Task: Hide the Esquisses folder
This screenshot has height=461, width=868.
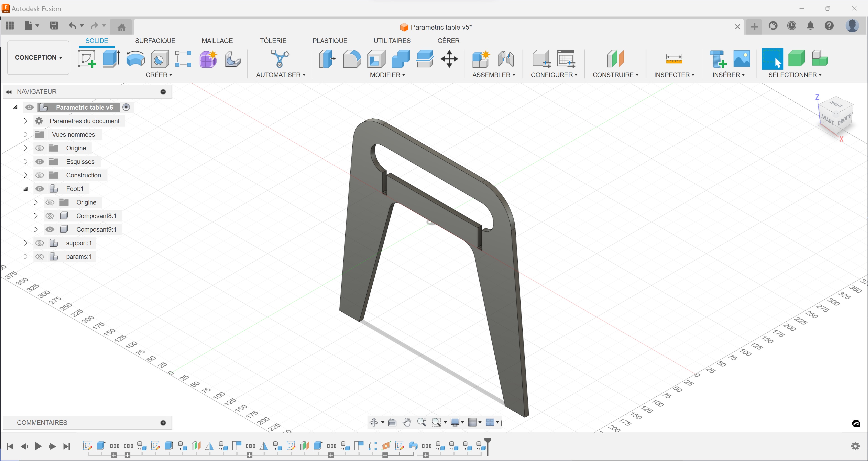Action: [x=40, y=161]
